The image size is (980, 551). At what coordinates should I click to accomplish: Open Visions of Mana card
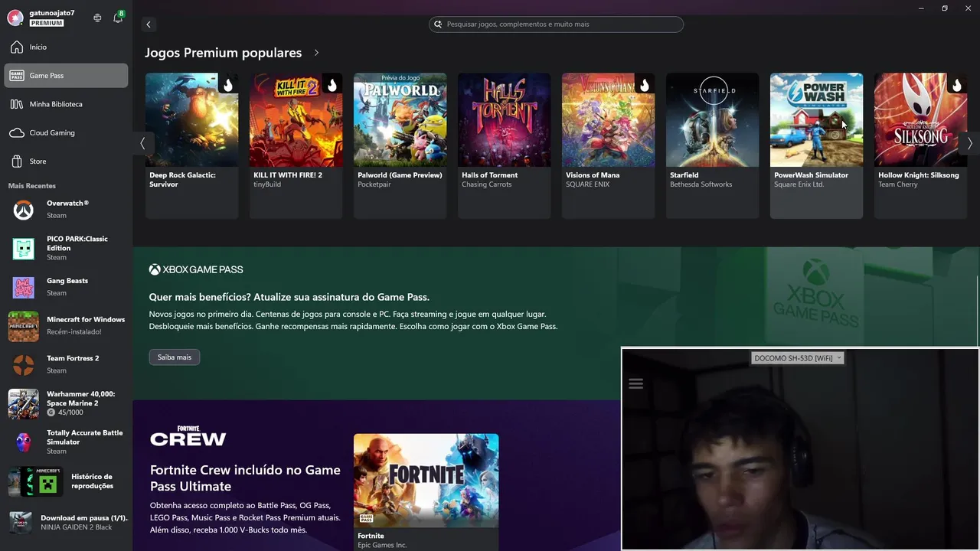(608, 145)
